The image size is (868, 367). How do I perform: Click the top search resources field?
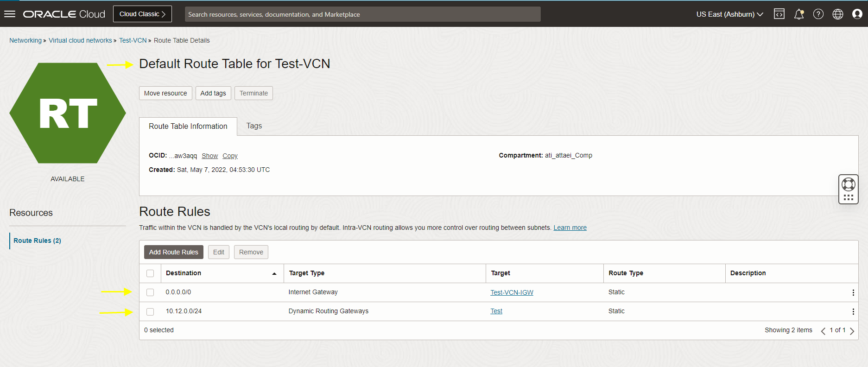(362, 14)
